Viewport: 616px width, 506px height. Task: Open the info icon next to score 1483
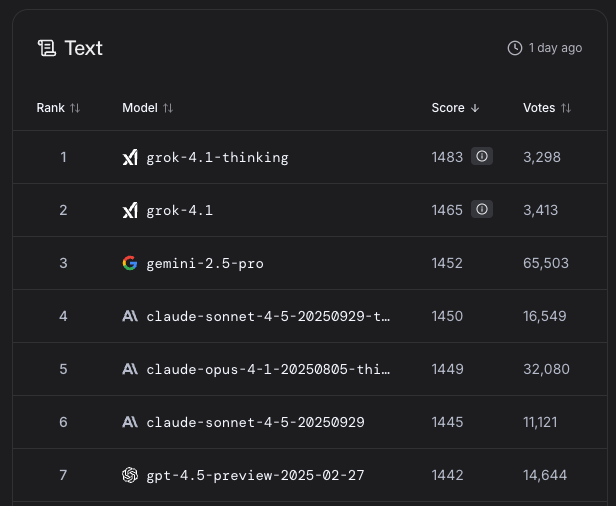[482, 156]
